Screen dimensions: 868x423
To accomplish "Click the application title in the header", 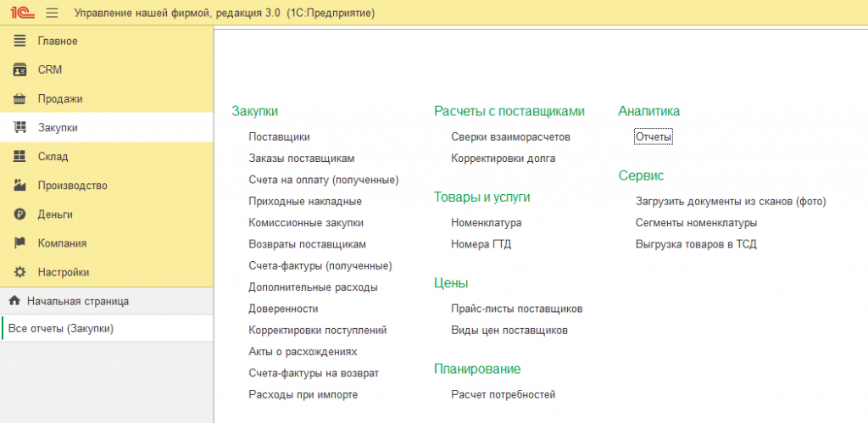I will 225,13.
